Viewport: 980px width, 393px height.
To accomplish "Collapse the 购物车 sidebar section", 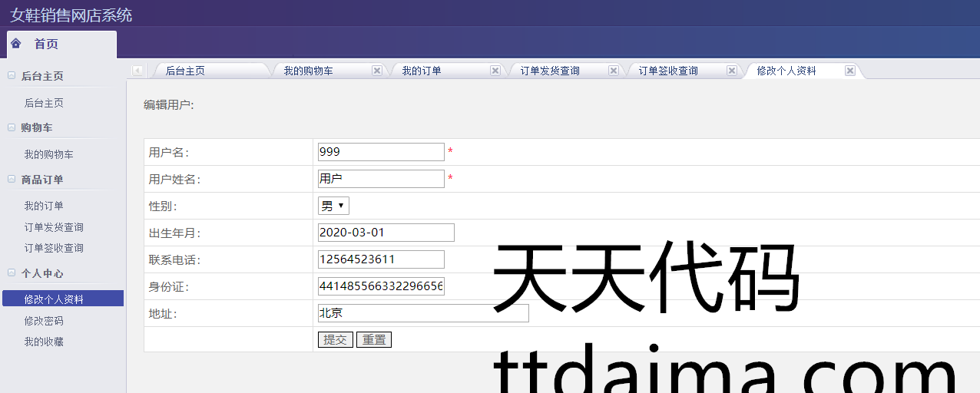I will click(12, 127).
